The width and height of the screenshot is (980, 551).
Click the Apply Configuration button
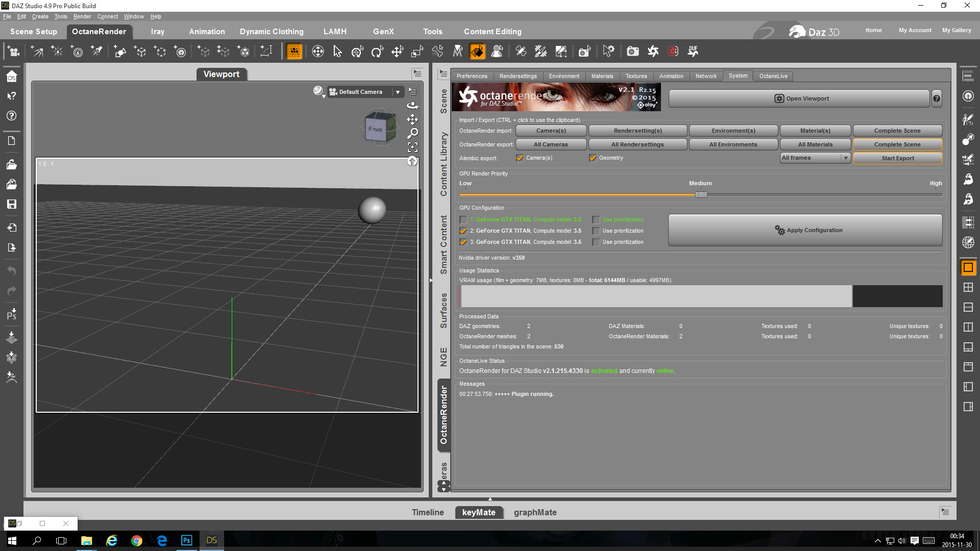pyautogui.click(x=805, y=230)
